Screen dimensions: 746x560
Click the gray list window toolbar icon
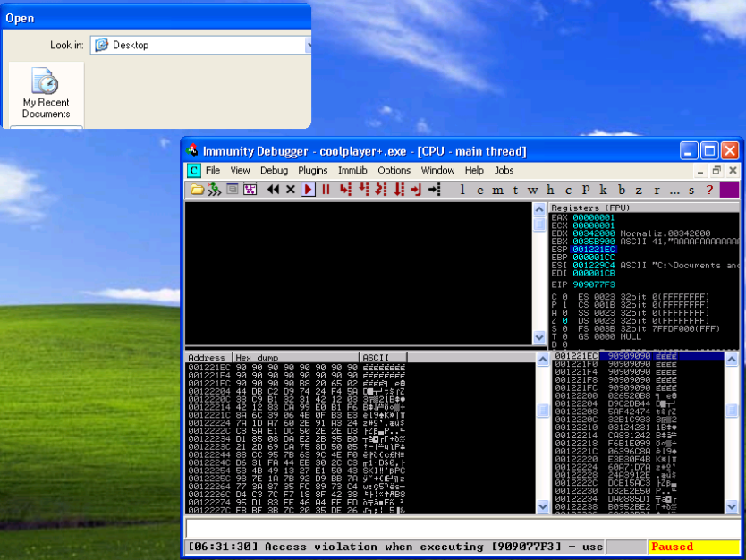click(x=233, y=190)
